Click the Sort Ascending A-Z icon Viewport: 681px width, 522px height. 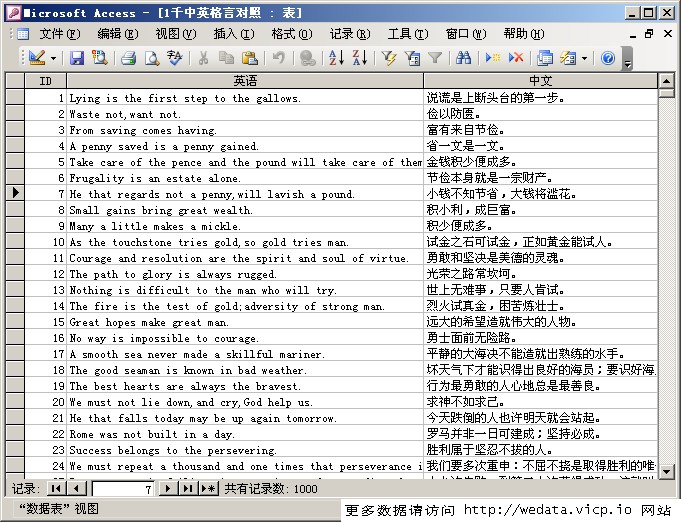tap(337, 58)
